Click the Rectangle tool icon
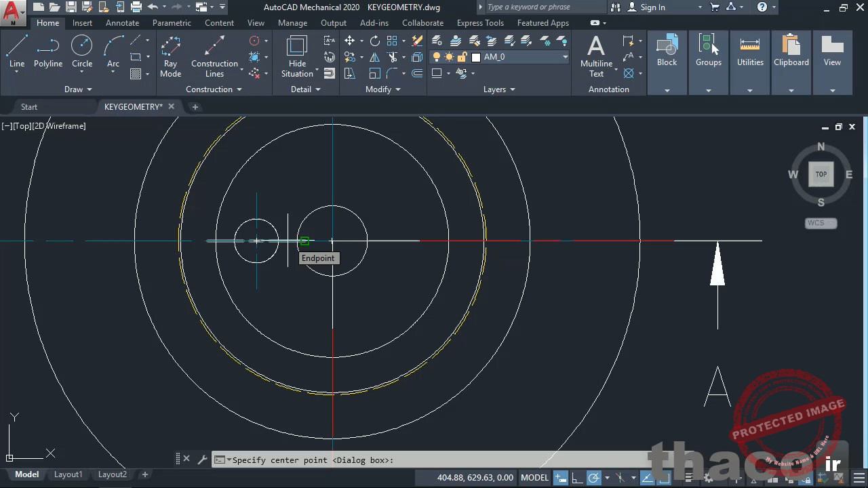This screenshot has width=868, height=488. pyautogui.click(x=136, y=57)
